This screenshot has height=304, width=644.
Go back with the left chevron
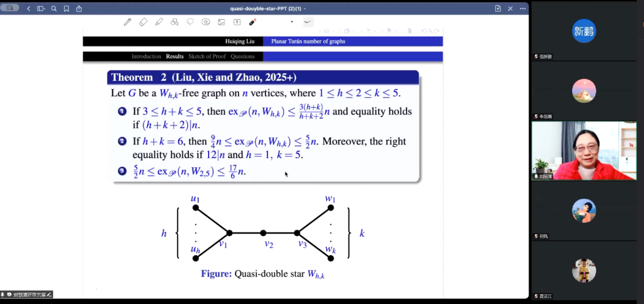[28, 9]
